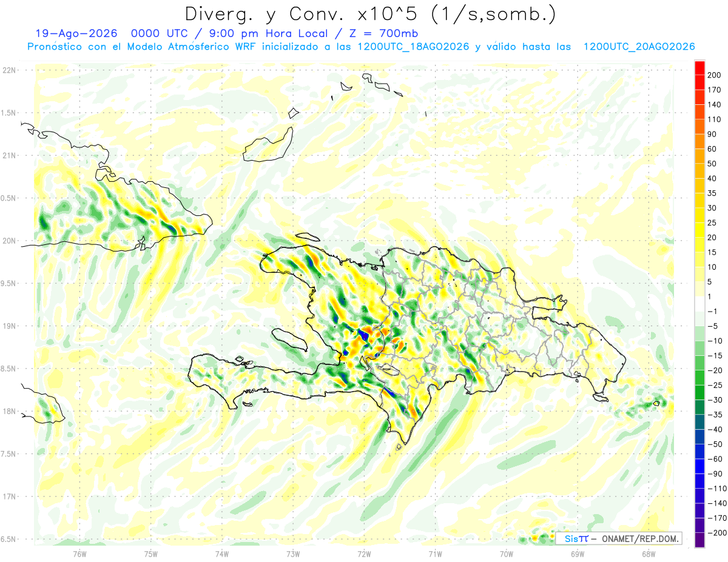The height and width of the screenshot is (562, 728).
Task: Click the 'Z = 700mb' level text
Action: 383,33
